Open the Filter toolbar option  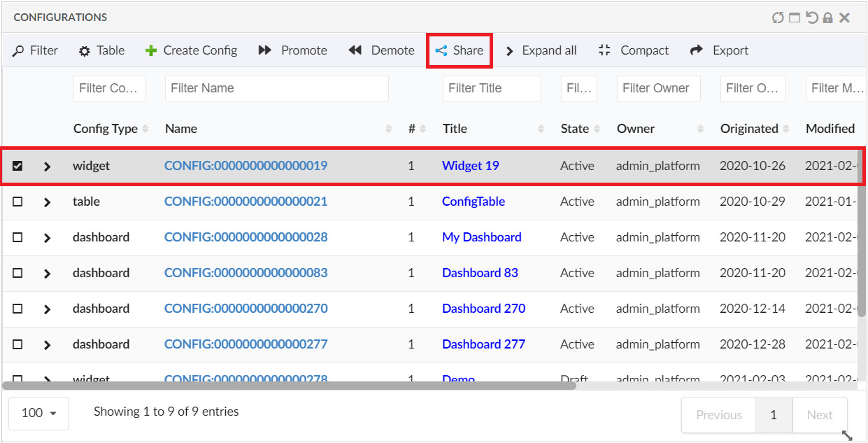36,50
